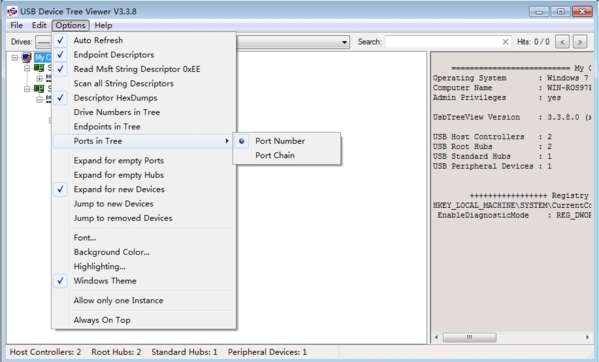Click the USB Peripheral Devices line

click(x=492, y=166)
